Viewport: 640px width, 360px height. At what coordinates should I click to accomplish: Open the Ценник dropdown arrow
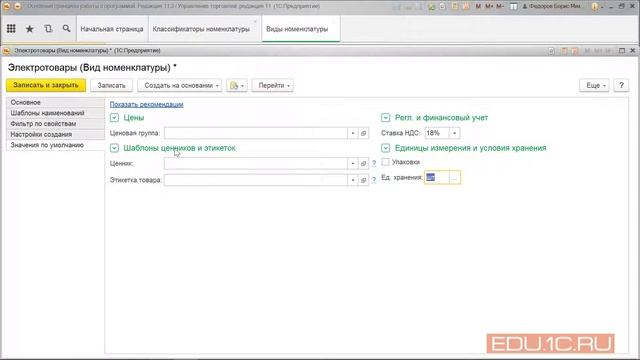click(x=353, y=163)
